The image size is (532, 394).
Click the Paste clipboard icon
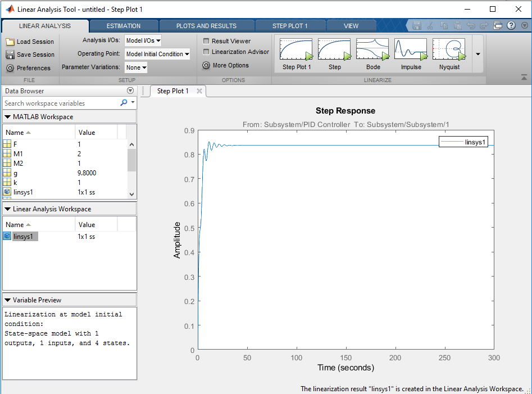[x=458, y=25]
